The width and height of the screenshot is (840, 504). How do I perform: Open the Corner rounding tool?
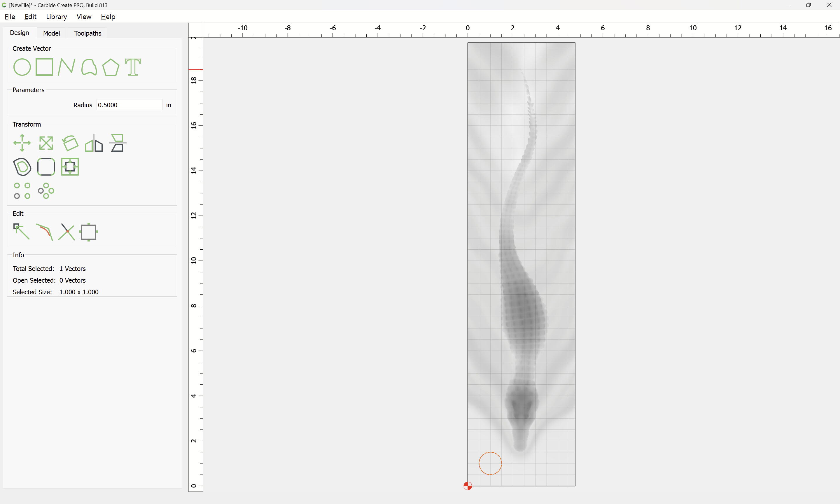pyautogui.click(x=46, y=167)
